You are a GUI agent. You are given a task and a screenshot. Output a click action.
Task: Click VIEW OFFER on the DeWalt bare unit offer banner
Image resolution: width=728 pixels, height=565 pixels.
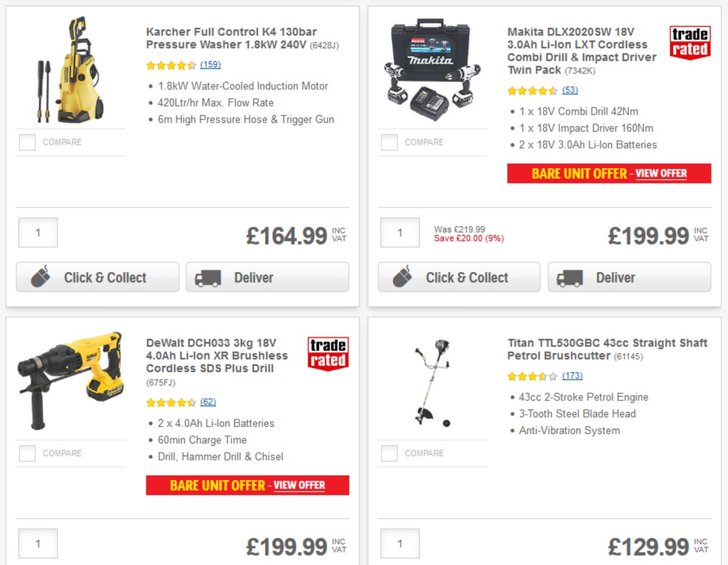point(298,485)
